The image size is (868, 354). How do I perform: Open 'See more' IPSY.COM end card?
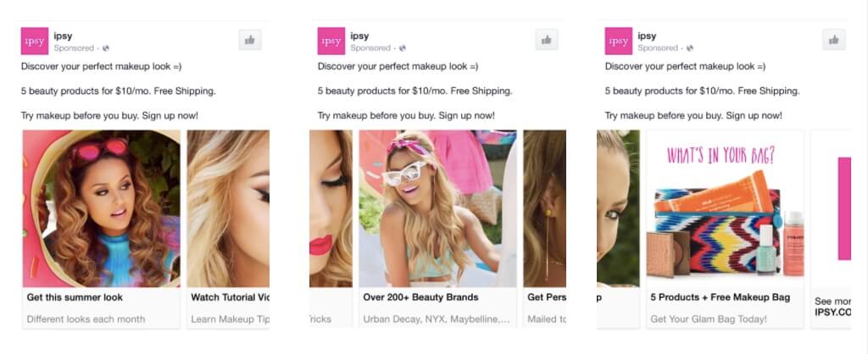point(831,229)
